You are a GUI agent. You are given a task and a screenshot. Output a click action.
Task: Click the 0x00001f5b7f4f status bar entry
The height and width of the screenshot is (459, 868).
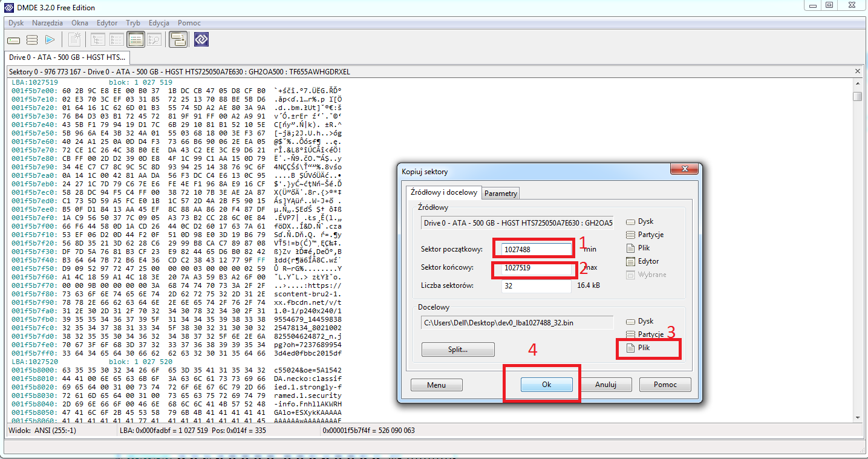(369, 431)
